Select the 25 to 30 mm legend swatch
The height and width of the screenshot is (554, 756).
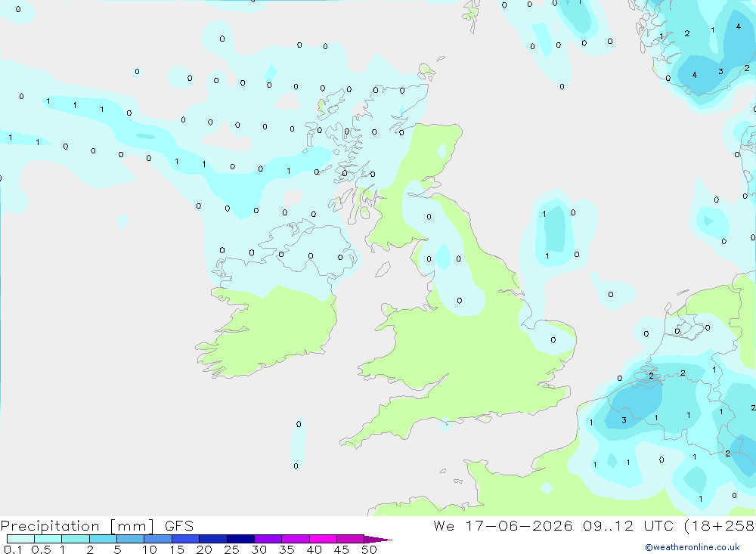tap(240, 539)
